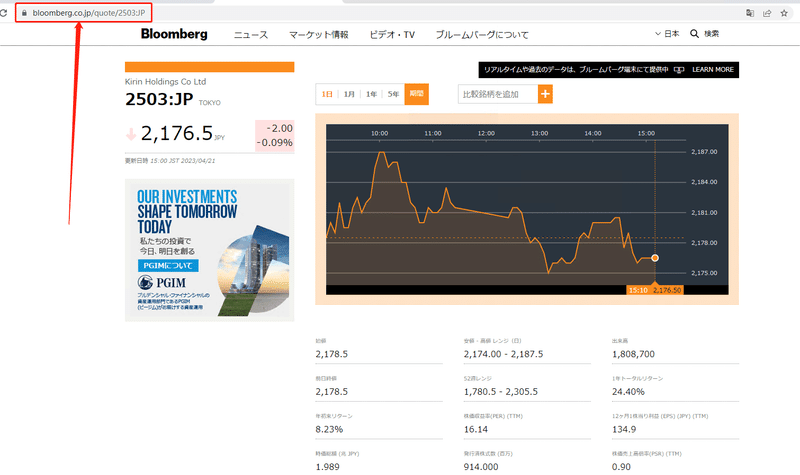Select the orange 期間 range tab

(416, 94)
